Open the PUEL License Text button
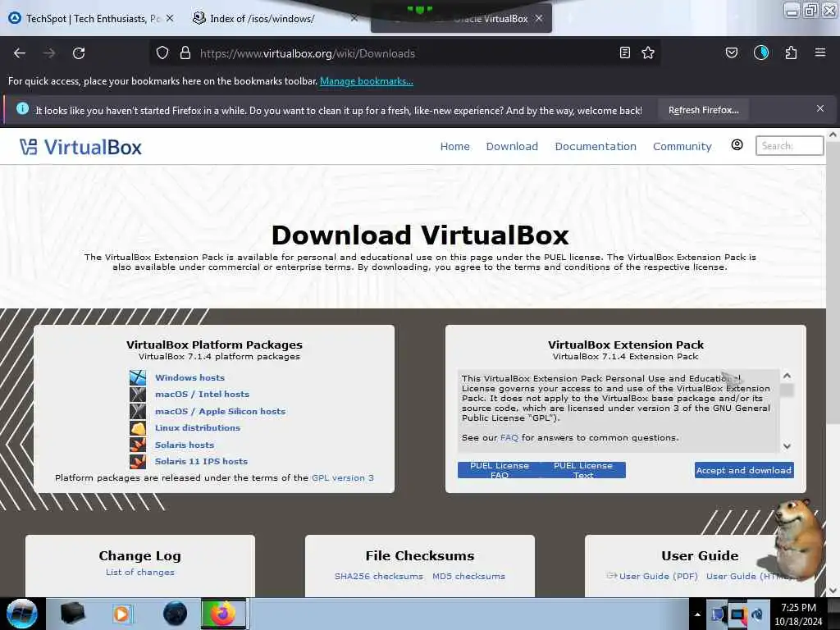840x630 pixels. [583, 470]
